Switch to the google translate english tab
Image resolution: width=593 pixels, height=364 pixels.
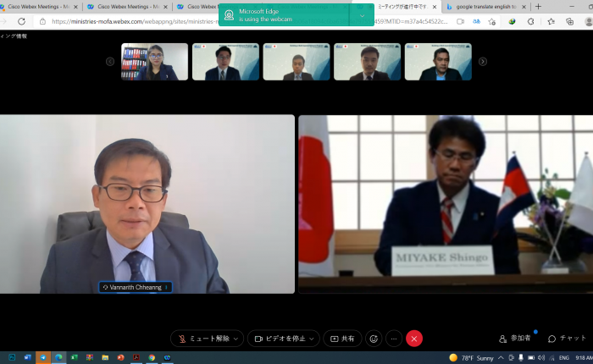click(x=485, y=7)
